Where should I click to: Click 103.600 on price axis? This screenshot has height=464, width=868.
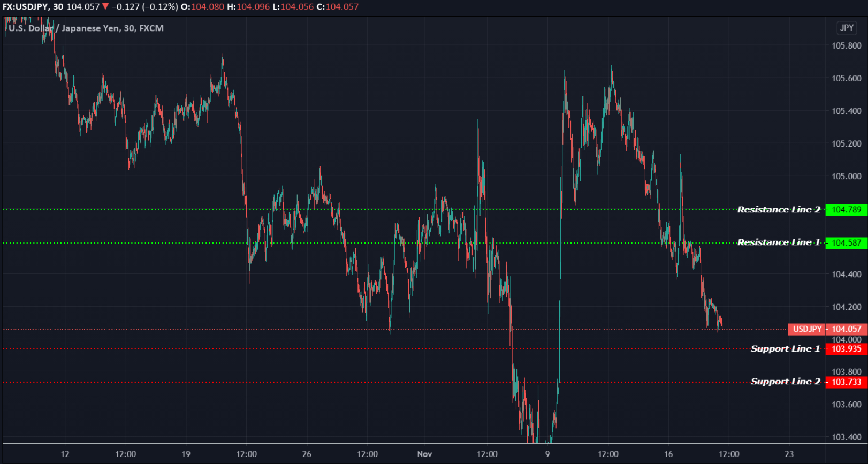click(847, 404)
